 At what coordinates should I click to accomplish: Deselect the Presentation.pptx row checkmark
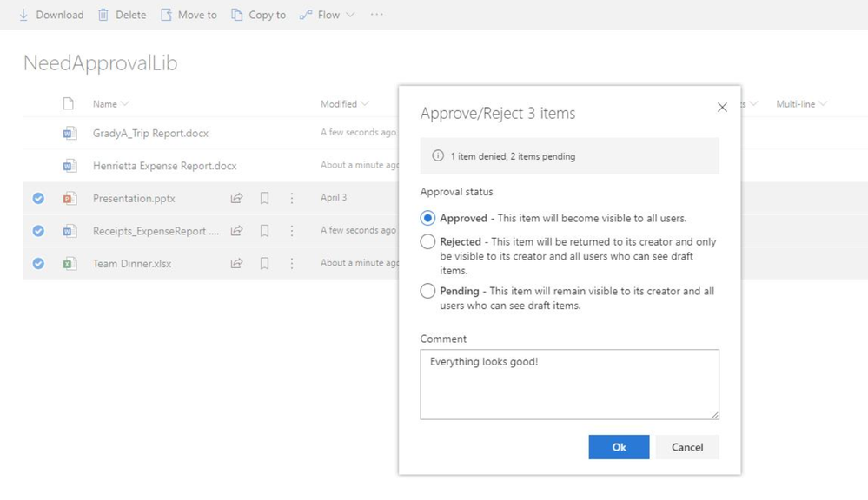point(38,198)
